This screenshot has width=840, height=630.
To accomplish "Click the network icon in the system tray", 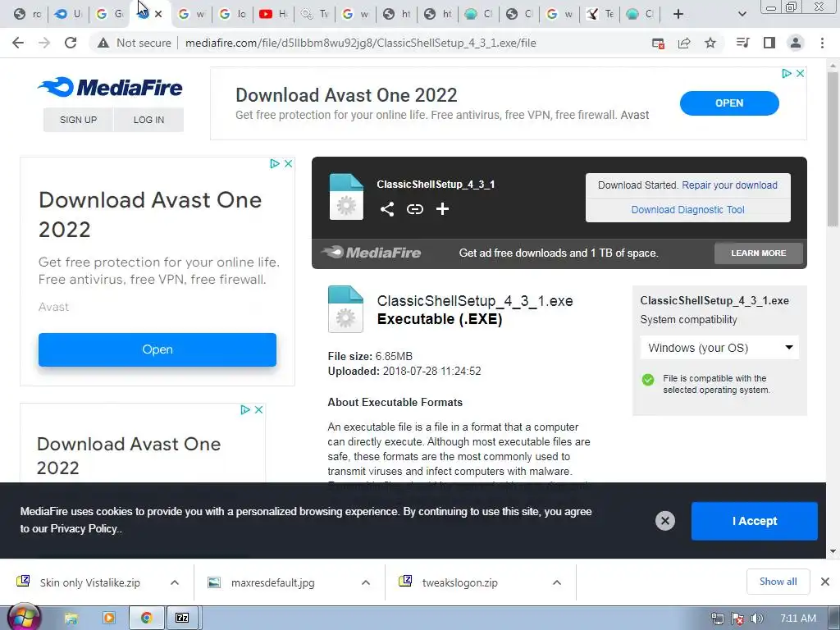I will tap(717, 619).
